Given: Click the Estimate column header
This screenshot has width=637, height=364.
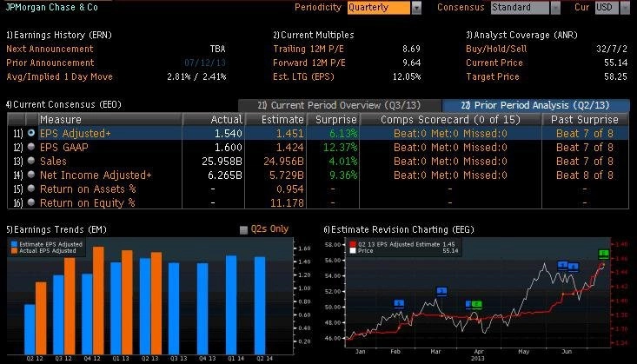Looking at the screenshot, I should (275, 119).
